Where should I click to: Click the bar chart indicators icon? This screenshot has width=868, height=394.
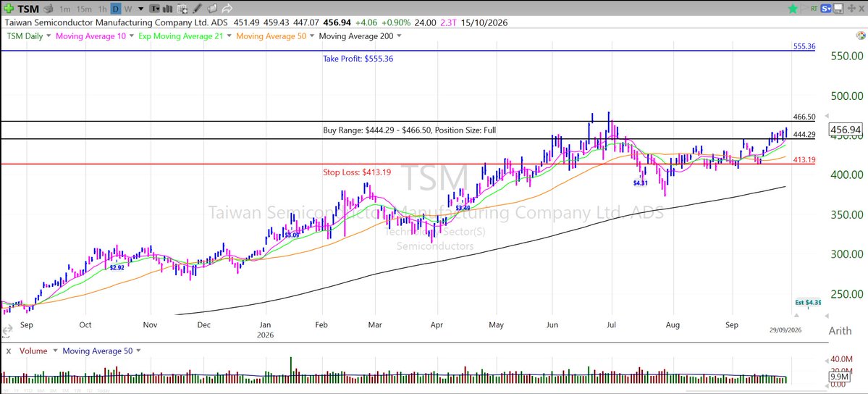168,9
